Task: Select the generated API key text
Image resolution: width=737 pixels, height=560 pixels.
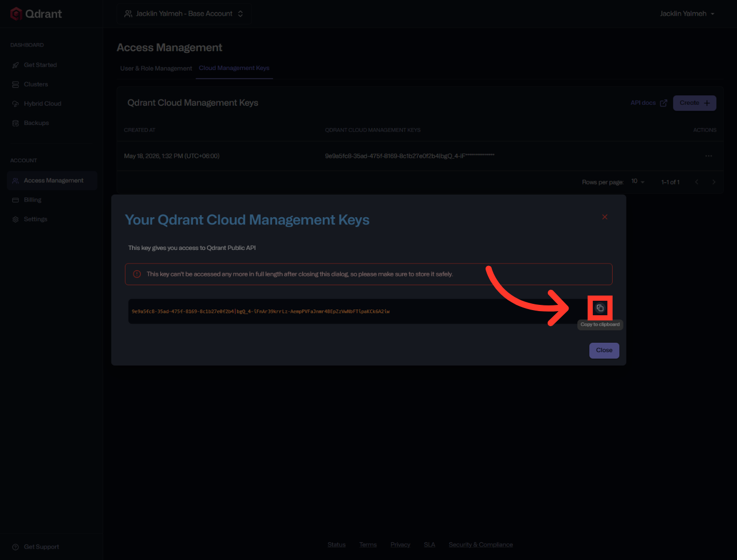Action: (x=261, y=312)
